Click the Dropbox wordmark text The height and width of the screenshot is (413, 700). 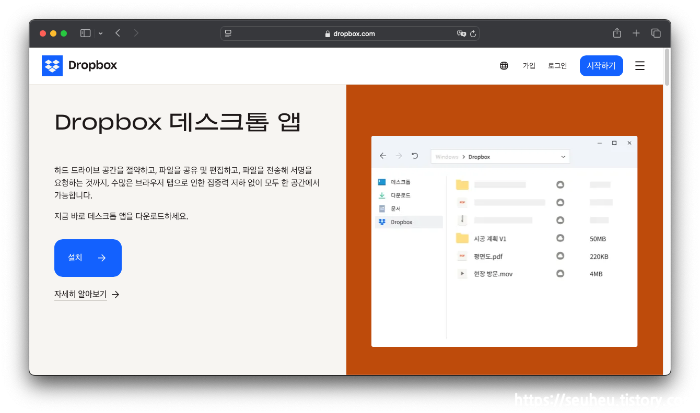[x=92, y=65]
